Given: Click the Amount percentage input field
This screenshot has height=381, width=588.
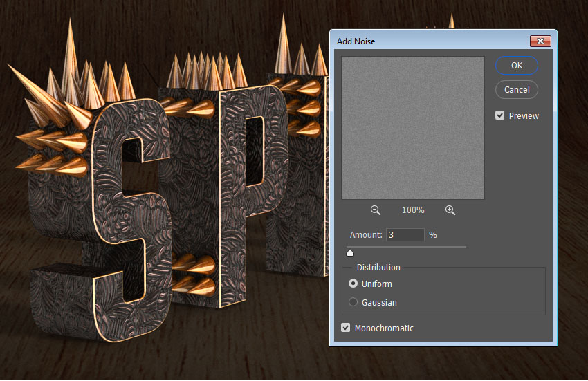Looking at the screenshot, I should [x=405, y=234].
